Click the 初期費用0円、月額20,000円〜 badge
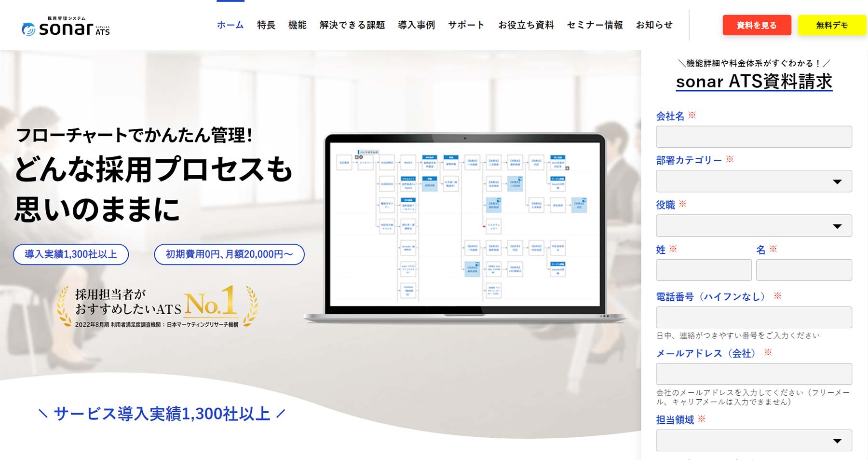Viewport: 868px width, 460px height. [229, 254]
